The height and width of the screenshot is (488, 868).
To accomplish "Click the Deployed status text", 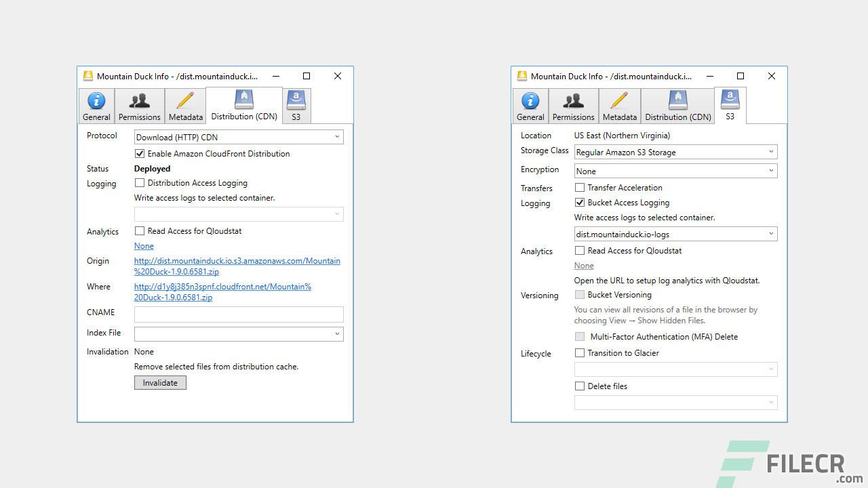I will [152, 169].
